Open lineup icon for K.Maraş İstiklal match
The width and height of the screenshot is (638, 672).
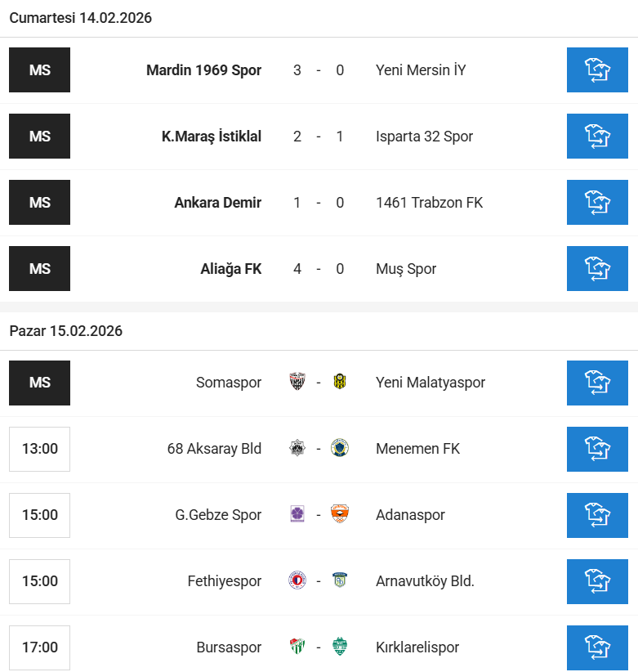(x=598, y=137)
